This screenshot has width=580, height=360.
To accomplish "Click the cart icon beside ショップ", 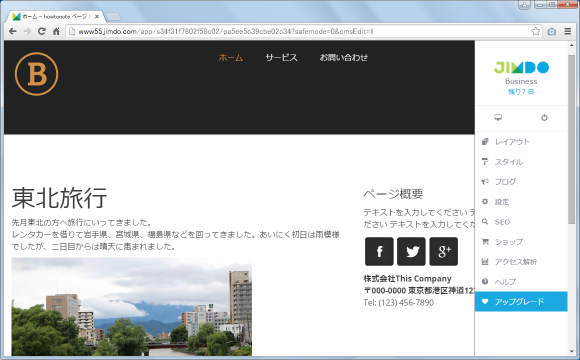I will click(x=485, y=242).
